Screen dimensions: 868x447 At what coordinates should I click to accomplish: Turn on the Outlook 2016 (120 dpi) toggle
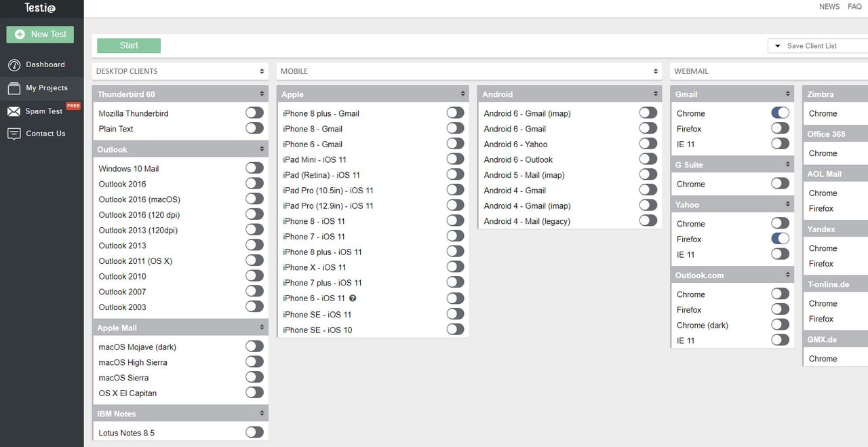click(x=254, y=214)
